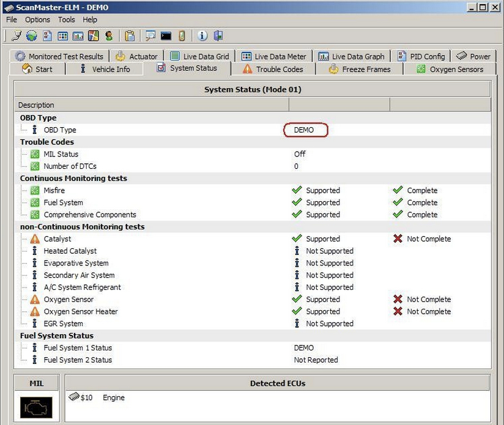
Task: Open the Help menu
Action: click(x=90, y=20)
